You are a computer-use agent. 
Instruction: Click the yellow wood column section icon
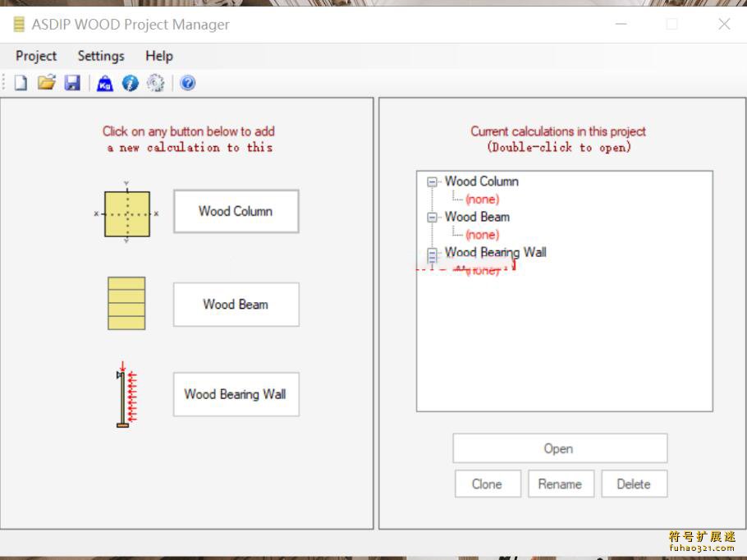point(127,213)
